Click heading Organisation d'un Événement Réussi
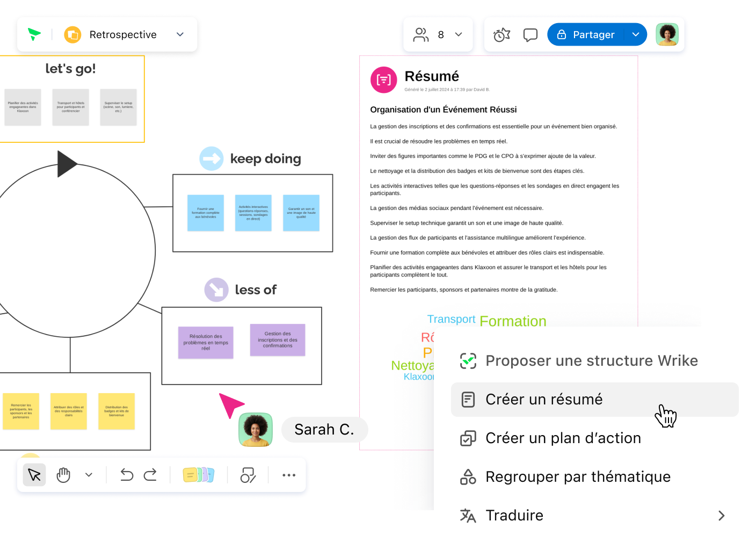The image size is (756, 550). (444, 110)
